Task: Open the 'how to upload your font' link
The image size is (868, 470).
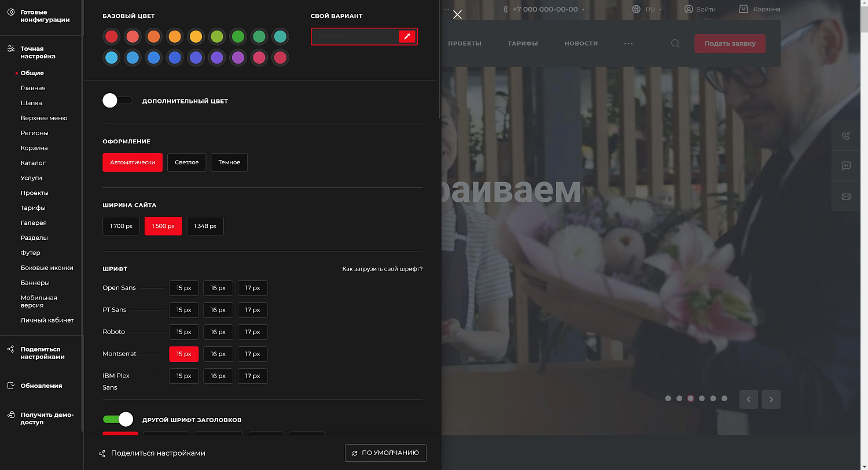Action: [x=382, y=269]
